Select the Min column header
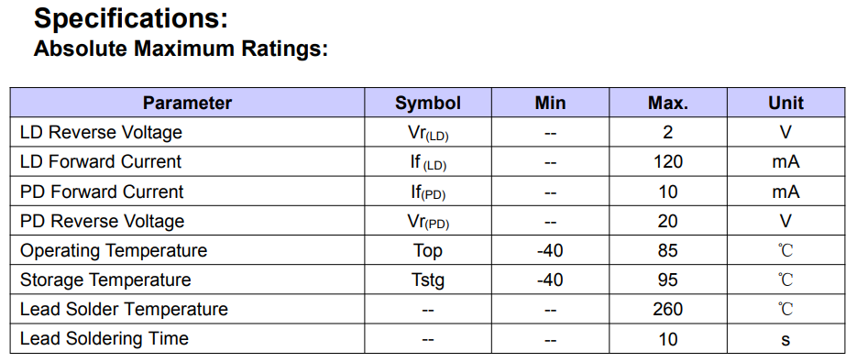The height and width of the screenshot is (362, 868). 550,103
